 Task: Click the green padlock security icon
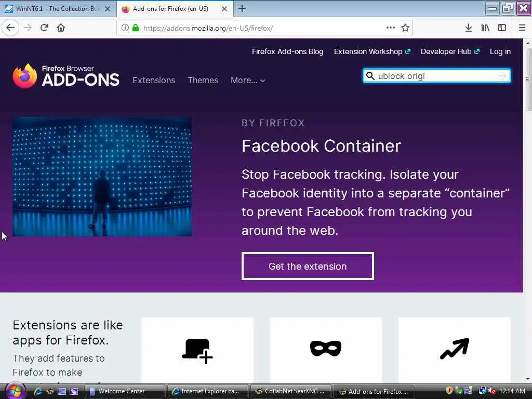click(x=136, y=28)
